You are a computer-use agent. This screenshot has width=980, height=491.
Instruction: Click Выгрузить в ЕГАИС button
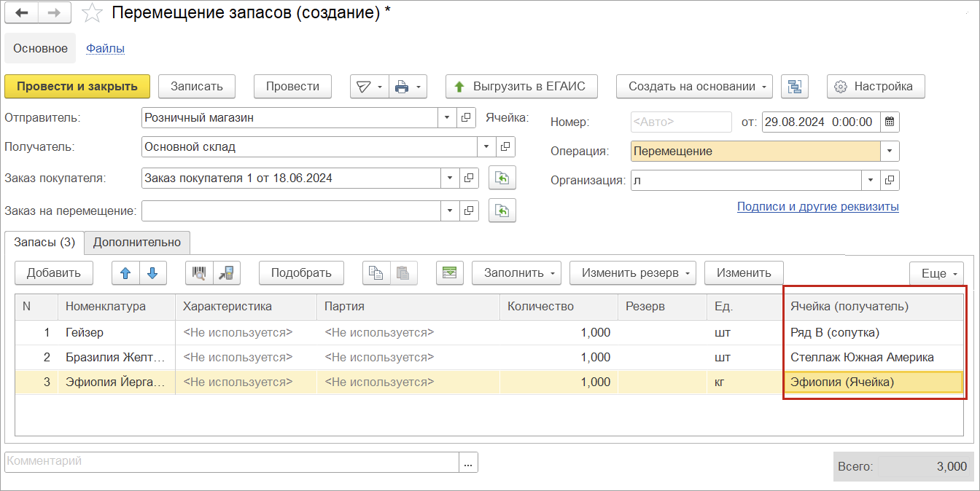(521, 86)
